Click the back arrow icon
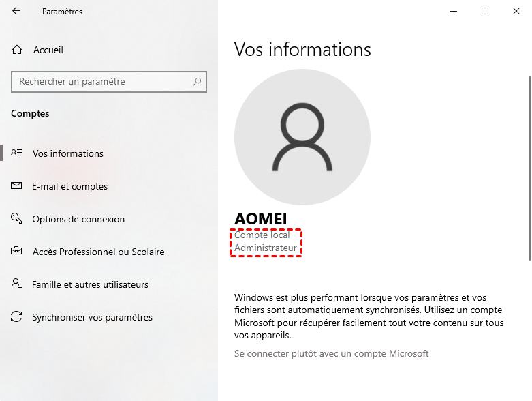532x401 pixels. click(x=16, y=11)
